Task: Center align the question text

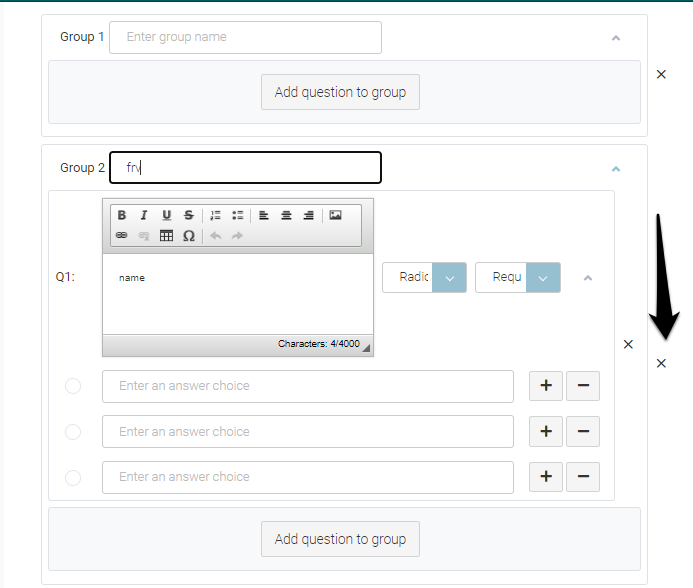Action: coord(286,215)
